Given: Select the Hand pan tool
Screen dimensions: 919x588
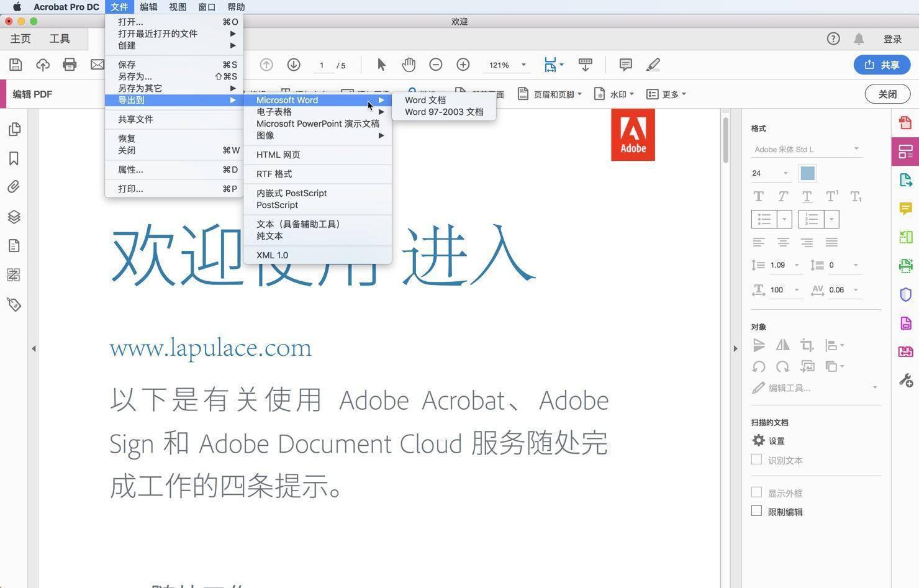Looking at the screenshot, I should (408, 65).
